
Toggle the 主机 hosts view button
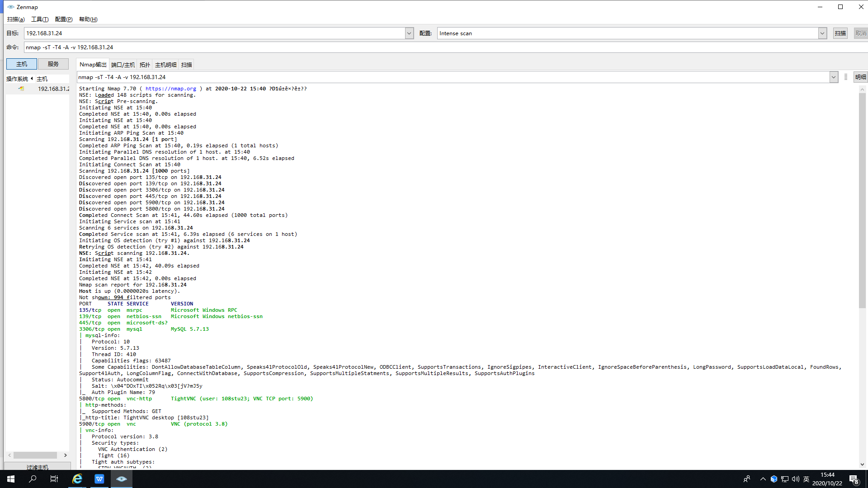point(21,64)
